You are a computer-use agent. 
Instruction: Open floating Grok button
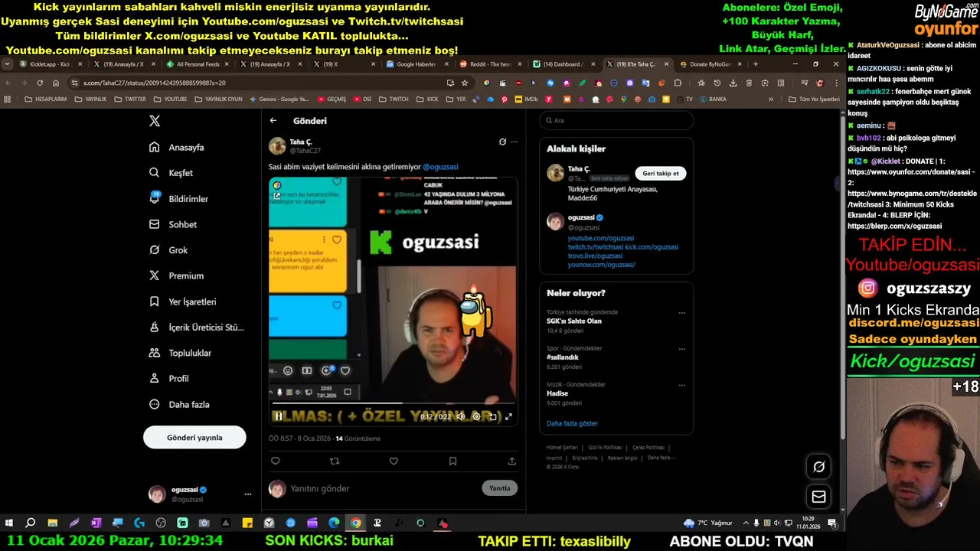818,467
